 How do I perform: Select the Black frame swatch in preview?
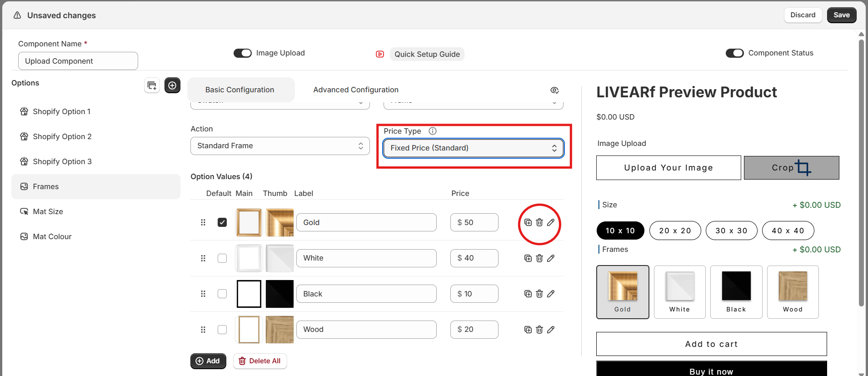click(x=736, y=292)
